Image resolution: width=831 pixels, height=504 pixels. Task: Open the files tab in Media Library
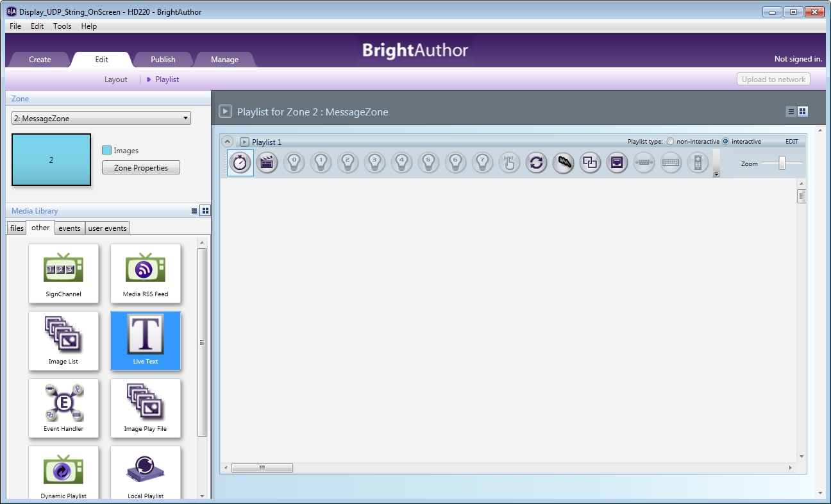click(x=17, y=228)
